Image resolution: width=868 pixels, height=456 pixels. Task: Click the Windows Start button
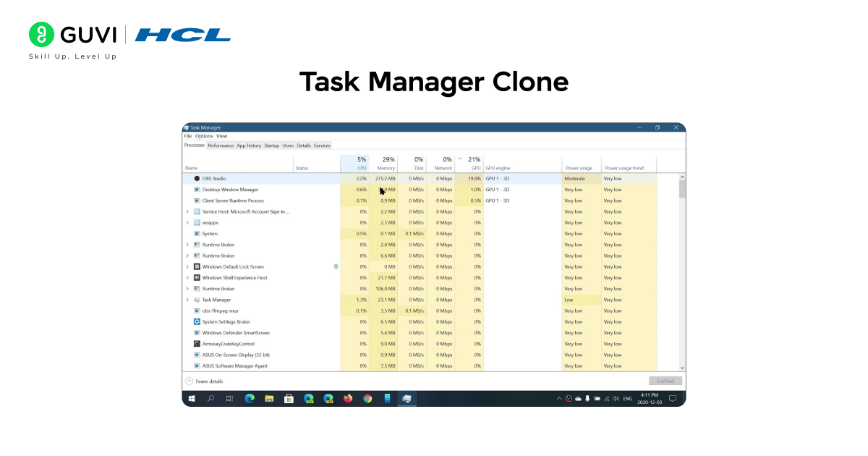(192, 399)
